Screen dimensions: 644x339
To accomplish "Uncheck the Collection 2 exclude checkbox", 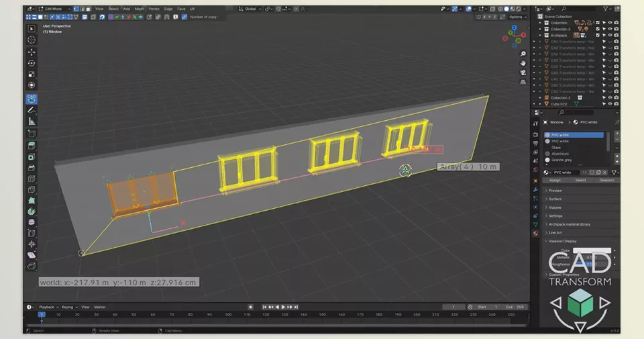I will point(598,29).
